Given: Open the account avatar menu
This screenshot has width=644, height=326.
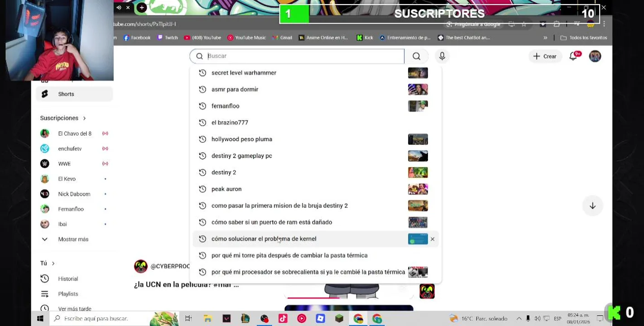Looking at the screenshot, I should point(595,56).
